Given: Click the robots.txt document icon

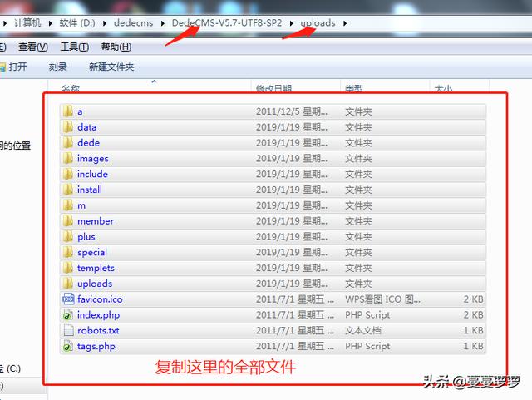Looking at the screenshot, I should 68,330.
